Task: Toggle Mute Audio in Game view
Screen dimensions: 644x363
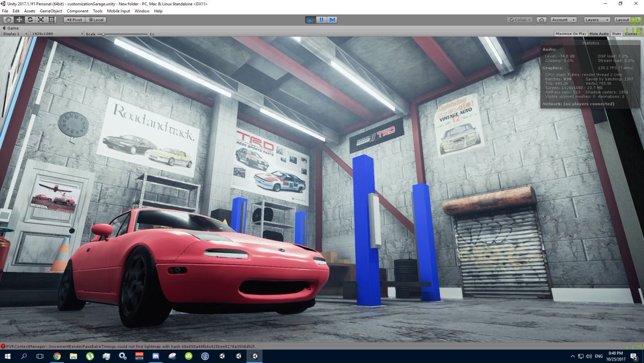Action: [599, 34]
